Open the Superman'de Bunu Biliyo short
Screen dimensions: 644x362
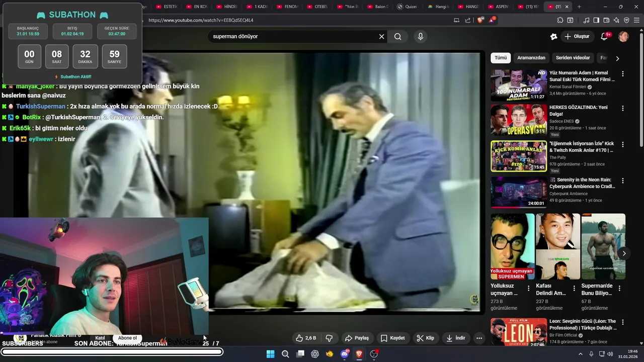coord(603,246)
